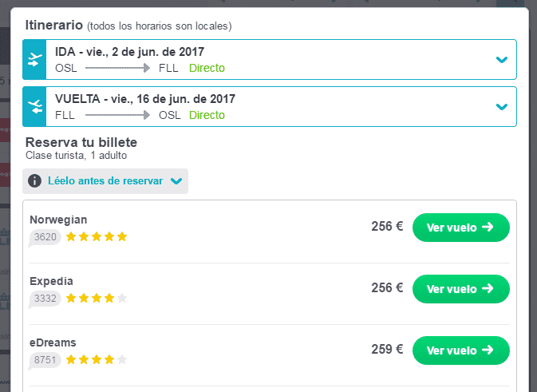
Task: Click eDreams' 8751 reviews bubble
Action: pos(45,360)
